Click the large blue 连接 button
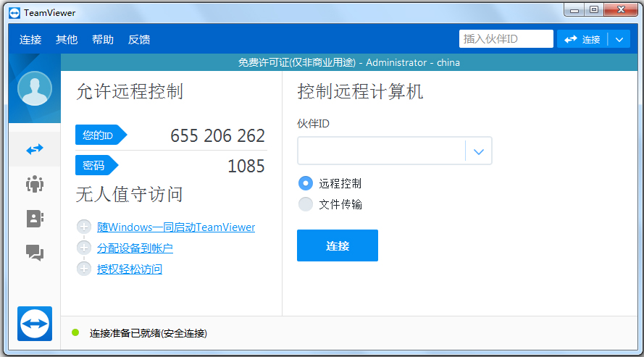Image resolution: width=644 pixels, height=357 pixels. coord(338,245)
